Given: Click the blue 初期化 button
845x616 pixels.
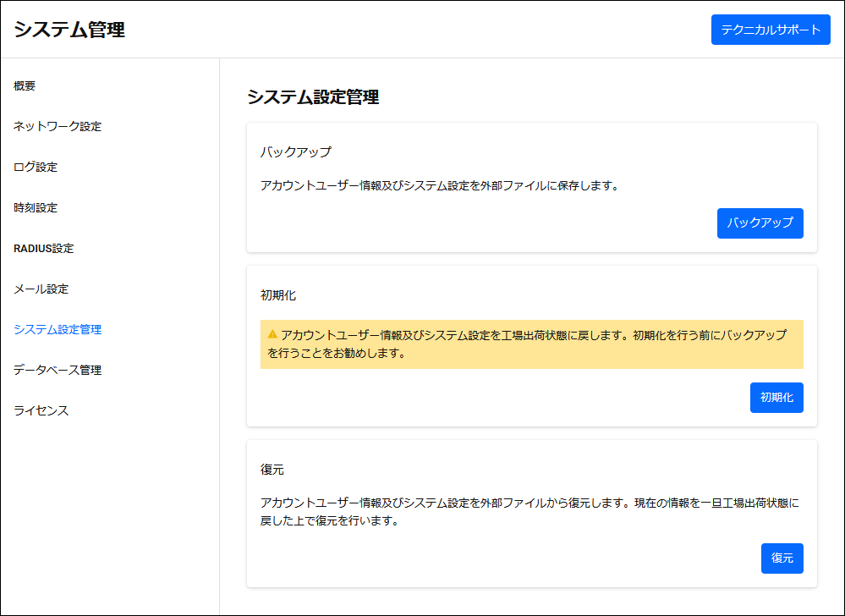Looking at the screenshot, I should point(776,398).
